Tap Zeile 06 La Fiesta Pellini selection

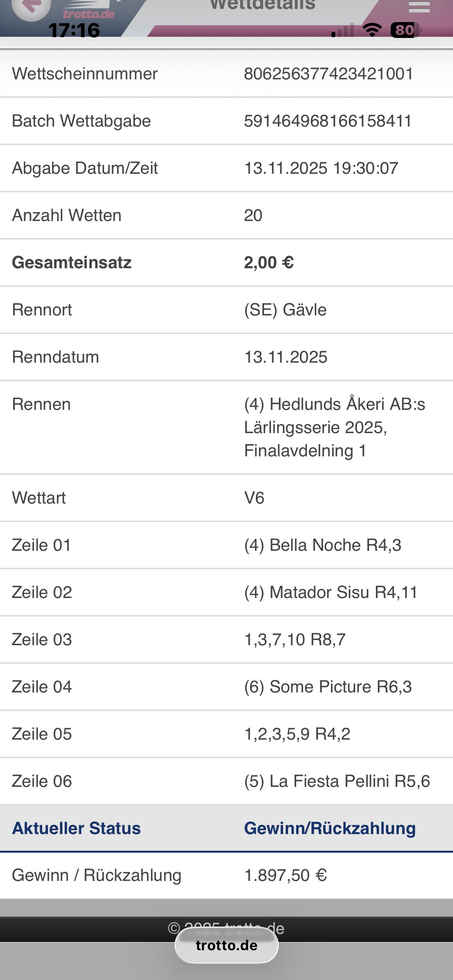pos(337,781)
